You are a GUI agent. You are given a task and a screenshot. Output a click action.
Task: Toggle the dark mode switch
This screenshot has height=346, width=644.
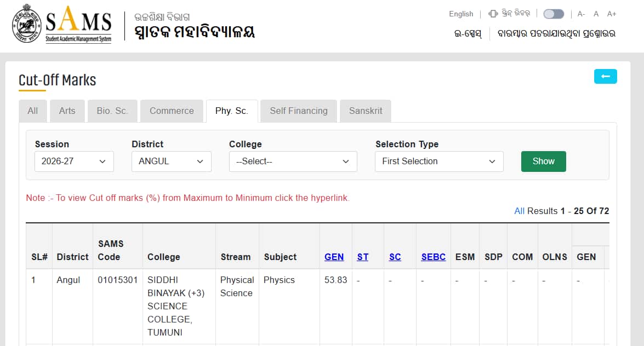553,14
